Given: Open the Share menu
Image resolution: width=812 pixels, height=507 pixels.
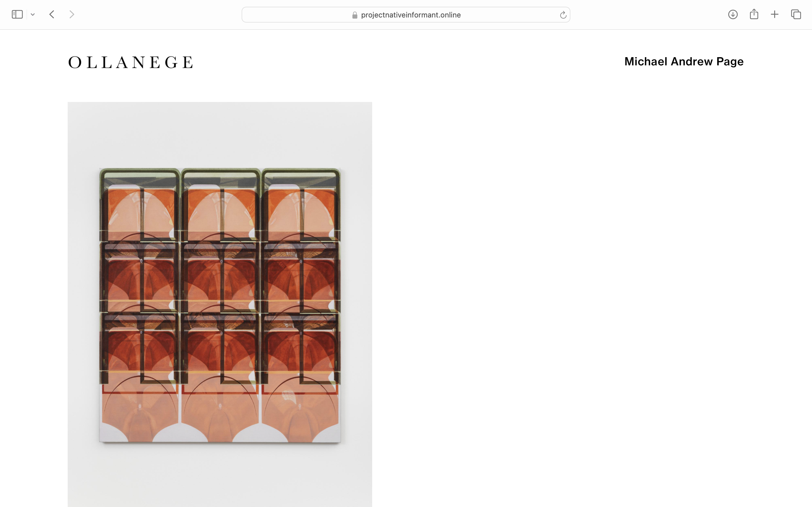Looking at the screenshot, I should [754, 14].
